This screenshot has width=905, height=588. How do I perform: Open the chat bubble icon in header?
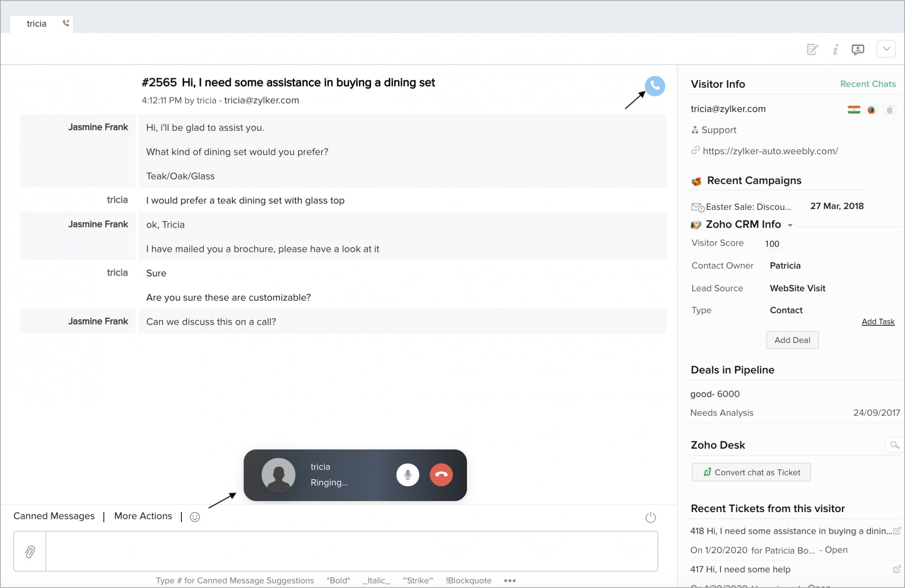[858, 49]
